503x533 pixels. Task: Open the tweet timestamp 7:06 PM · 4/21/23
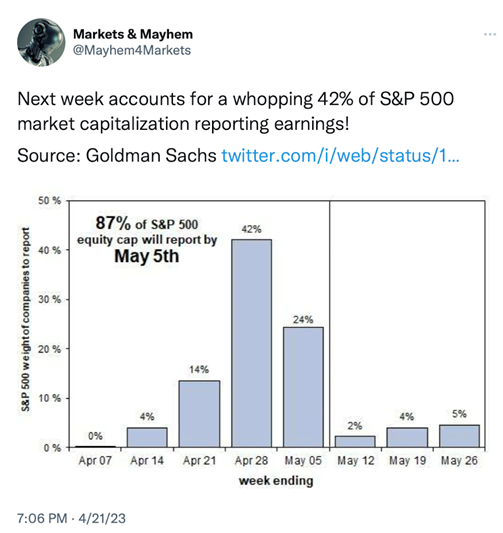point(71,518)
